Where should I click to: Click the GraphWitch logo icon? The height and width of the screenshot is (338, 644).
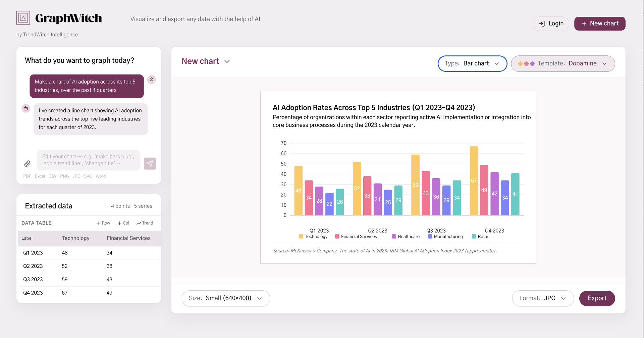(x=23, y=18)
